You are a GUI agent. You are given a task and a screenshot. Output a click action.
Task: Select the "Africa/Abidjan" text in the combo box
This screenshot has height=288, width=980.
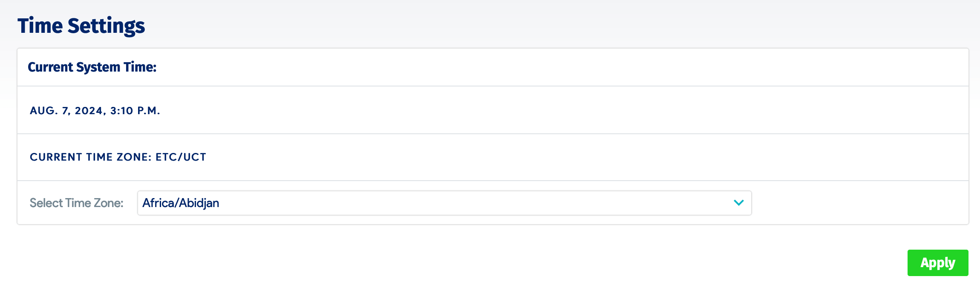point(181,203)
